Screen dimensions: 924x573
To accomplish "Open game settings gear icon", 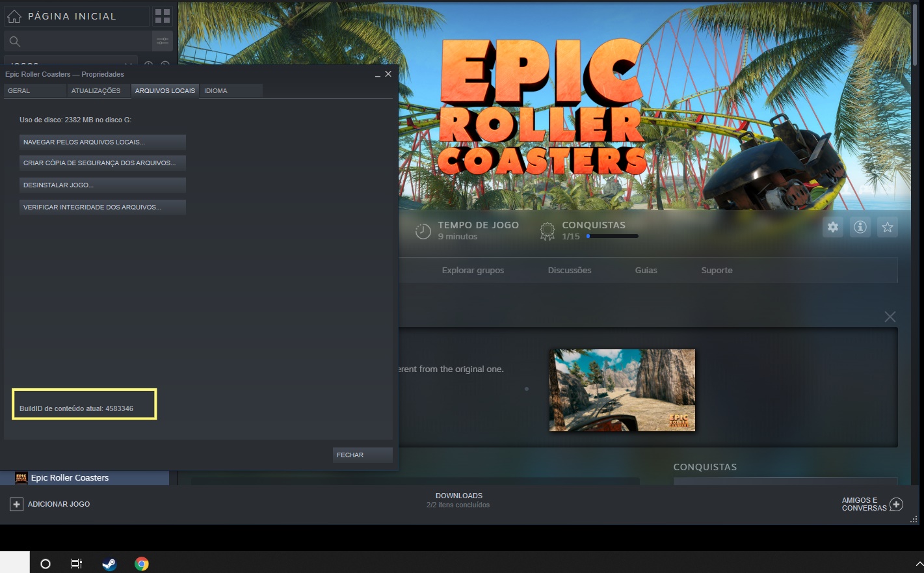I will pyautogui.click(x=833, y=227).
